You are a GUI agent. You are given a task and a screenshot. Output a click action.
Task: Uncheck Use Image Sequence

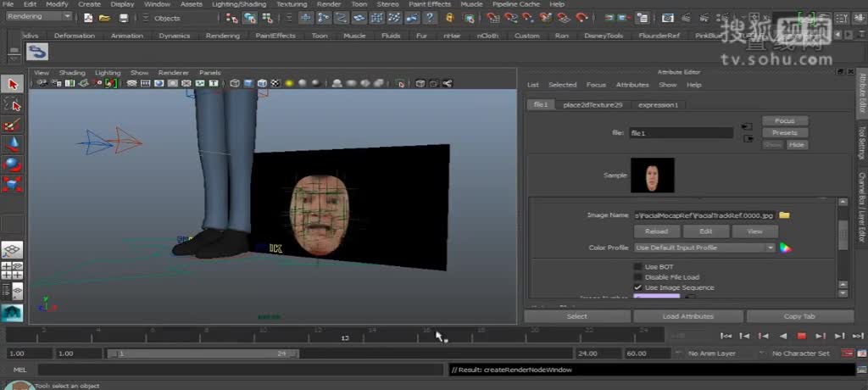[637, 287]
